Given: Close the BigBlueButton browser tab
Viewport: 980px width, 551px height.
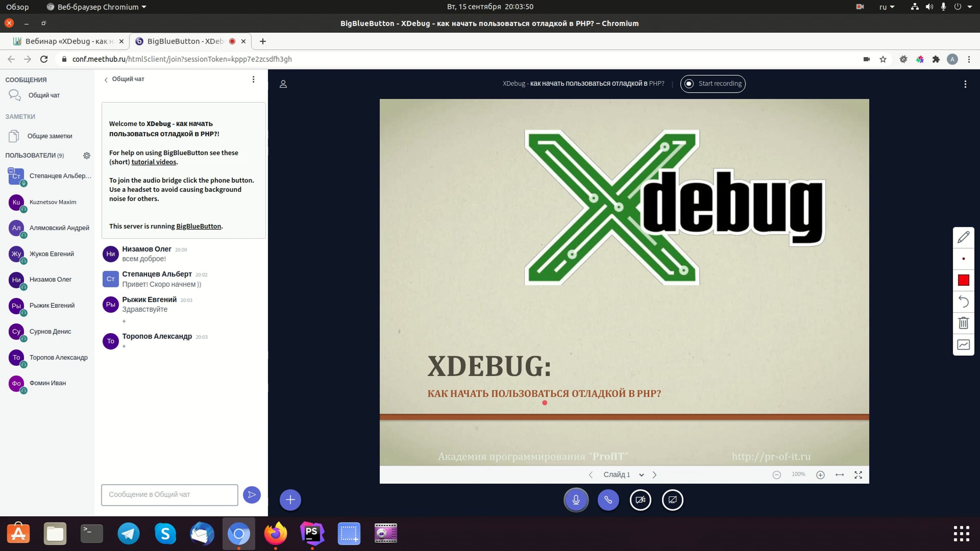Looking at the screenshot, I should tap(243, 41).
